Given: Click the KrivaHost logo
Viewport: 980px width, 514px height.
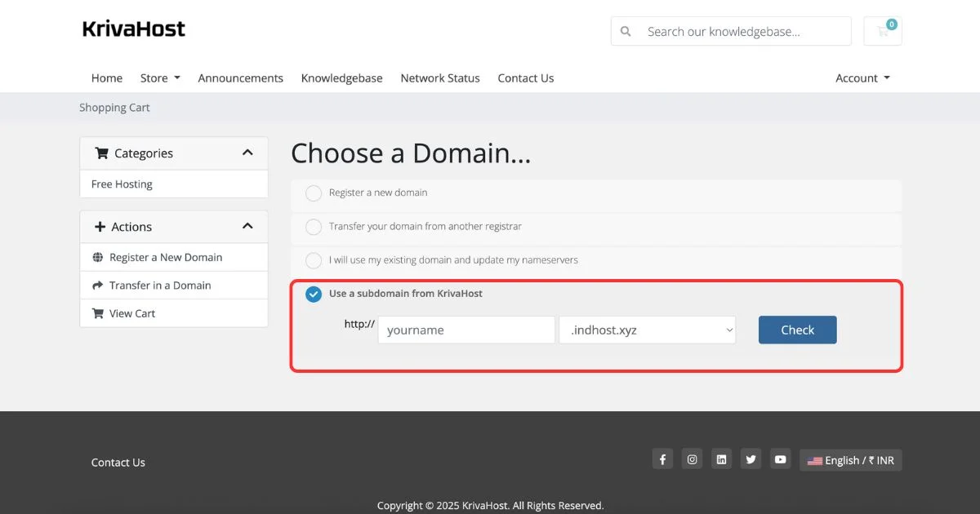Looking at the screenshot, I should [x=134, y=29].
